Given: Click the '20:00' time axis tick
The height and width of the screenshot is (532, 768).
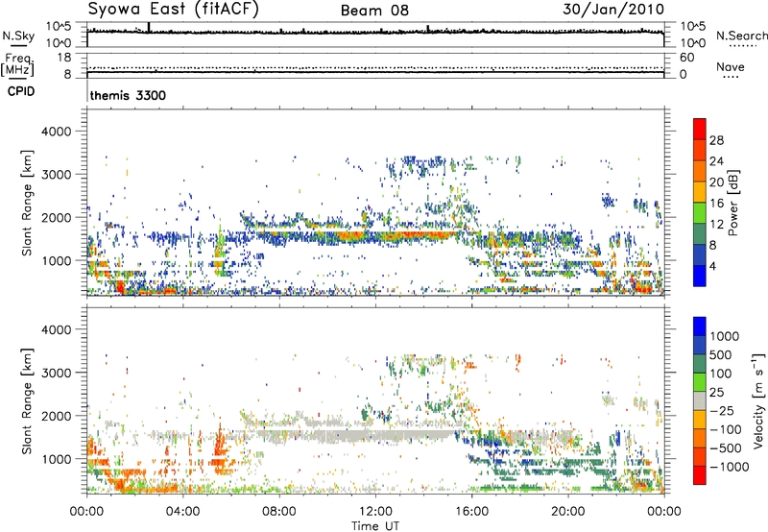Looking at the screenshot, I should click(x=567, y=512).
